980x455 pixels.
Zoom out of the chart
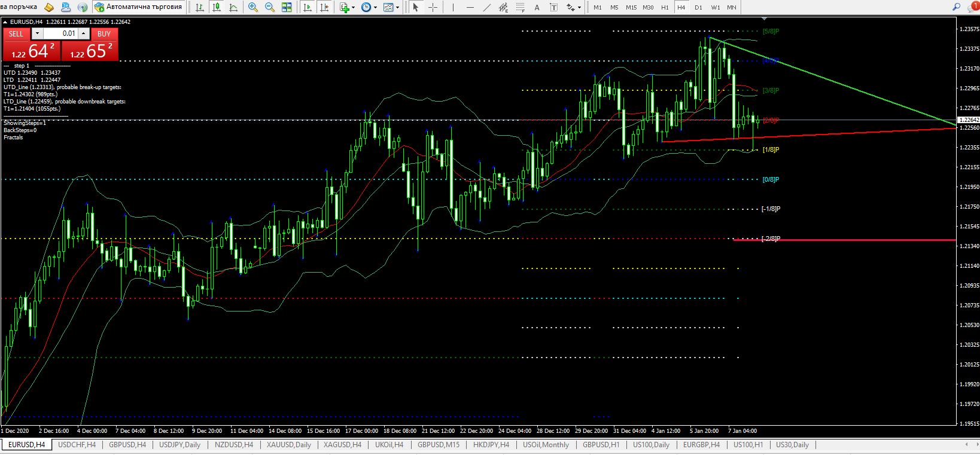269,7
